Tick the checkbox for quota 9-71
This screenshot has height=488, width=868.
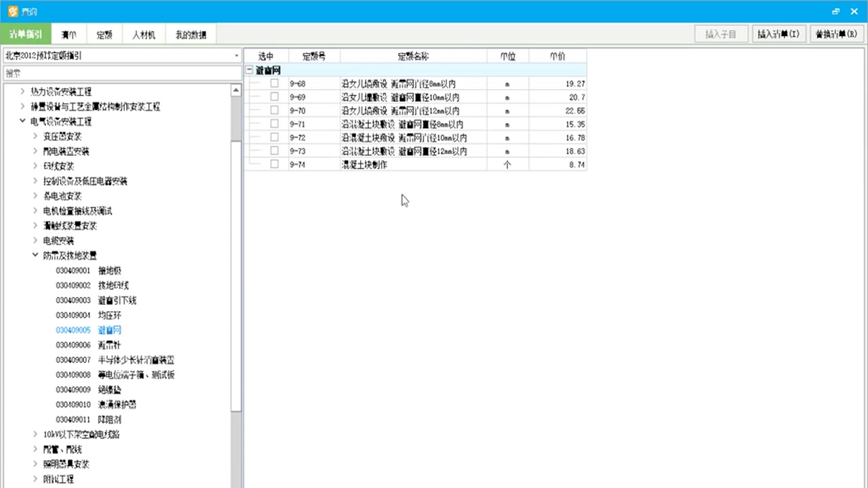point(275,124)
